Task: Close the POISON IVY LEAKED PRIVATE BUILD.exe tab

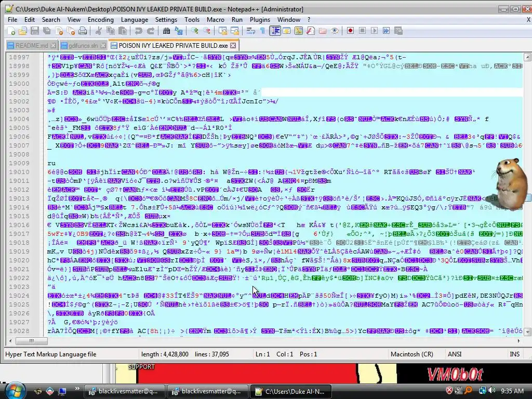Action: 233,46
